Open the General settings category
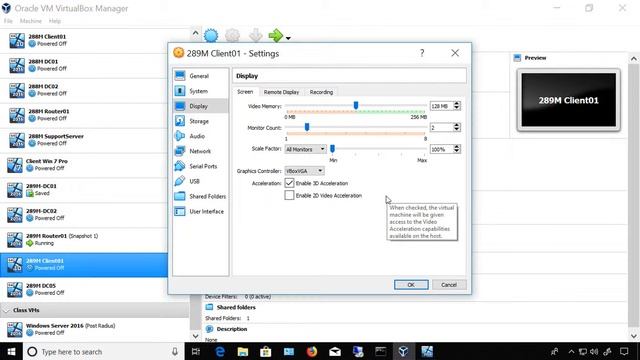This screenshot has height=360, width=640. pos(200,76)
